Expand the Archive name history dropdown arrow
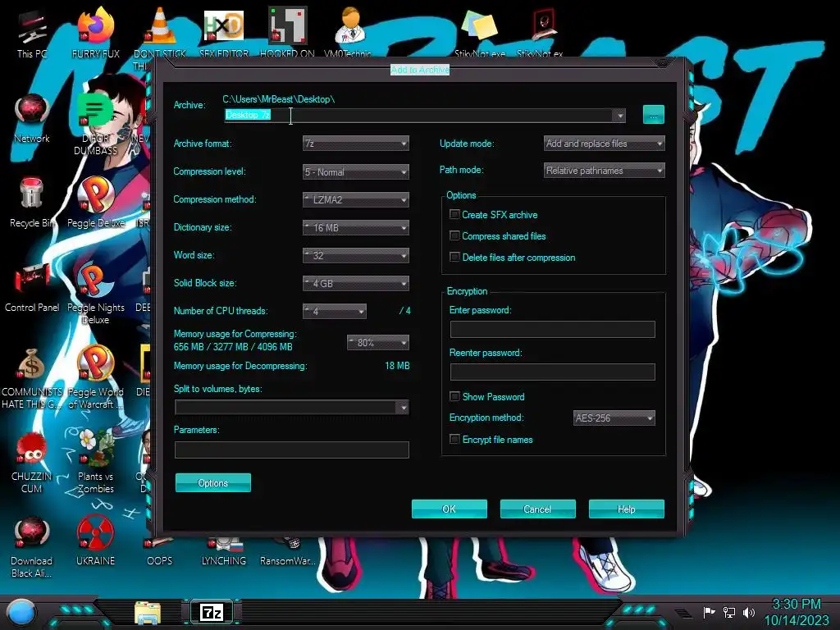This screenshot has width=840, height=630. click(x=619, y=115)
